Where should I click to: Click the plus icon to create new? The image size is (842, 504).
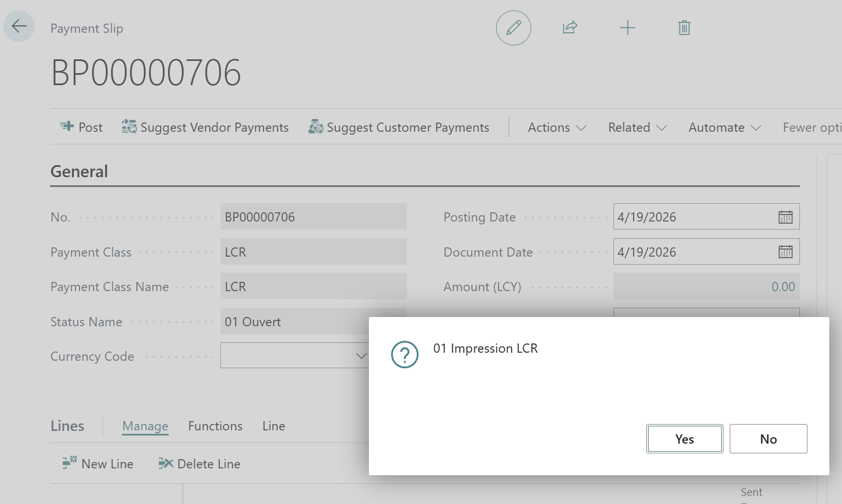click(x=627, y=28)
